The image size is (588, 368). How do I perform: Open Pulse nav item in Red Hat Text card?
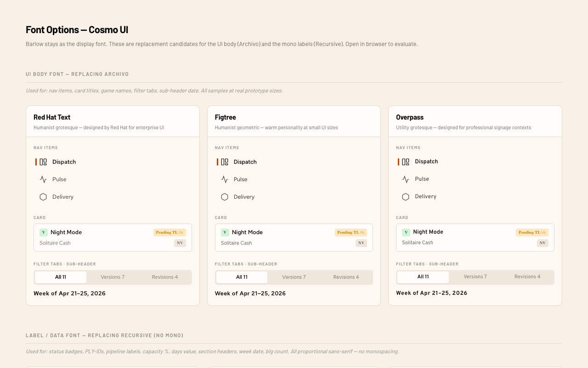tap(113, 179)
